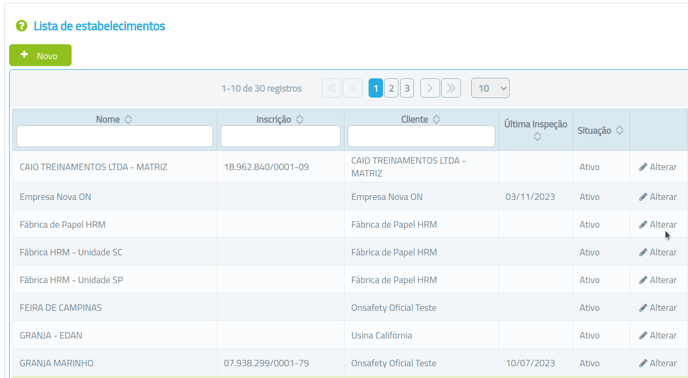688x378 pixels.
Task: Sort the table by Cliente column
Action: (436, 119)
